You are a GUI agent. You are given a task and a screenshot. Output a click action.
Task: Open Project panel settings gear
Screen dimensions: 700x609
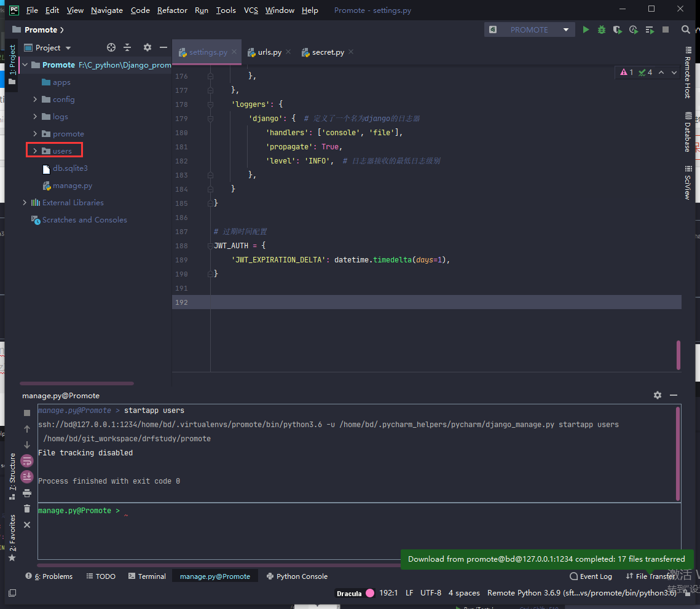pyautogui.click(x=147, y=47)
